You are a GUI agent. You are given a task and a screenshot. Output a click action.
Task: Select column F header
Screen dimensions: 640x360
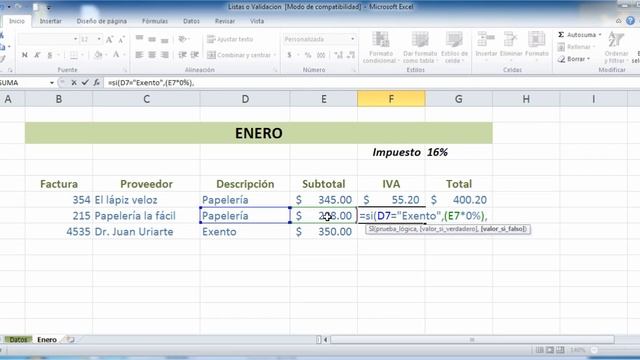391,99
